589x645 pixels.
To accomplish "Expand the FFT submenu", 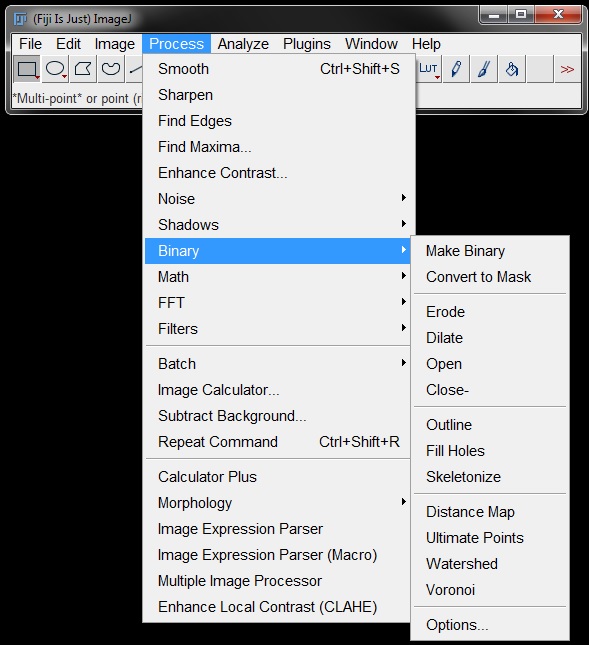I will pos(278,303).
